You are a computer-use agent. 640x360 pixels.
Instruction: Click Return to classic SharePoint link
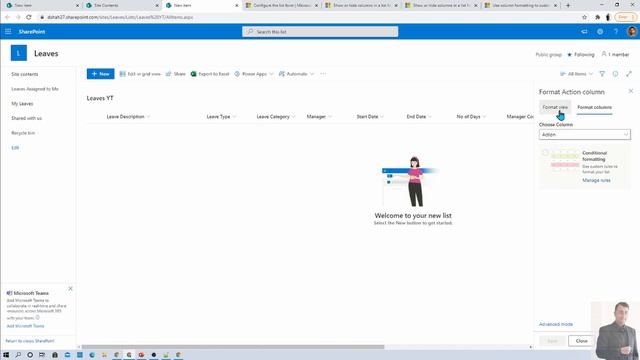coord(30,341)
